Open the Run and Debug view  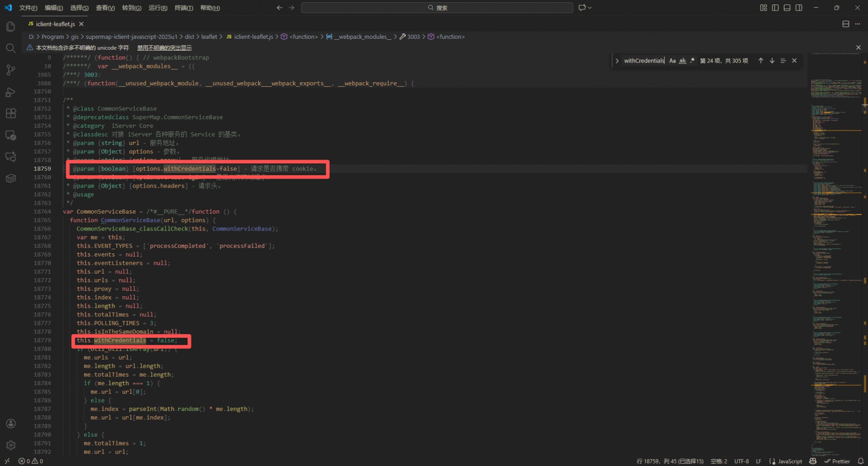(11, 92)
